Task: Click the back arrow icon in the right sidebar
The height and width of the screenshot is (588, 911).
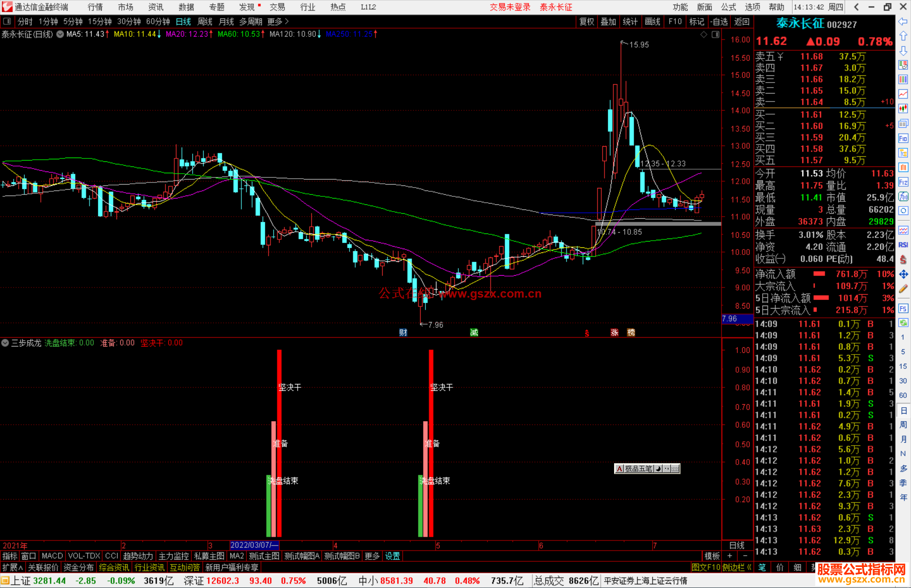Action: [x=903, y=21]
